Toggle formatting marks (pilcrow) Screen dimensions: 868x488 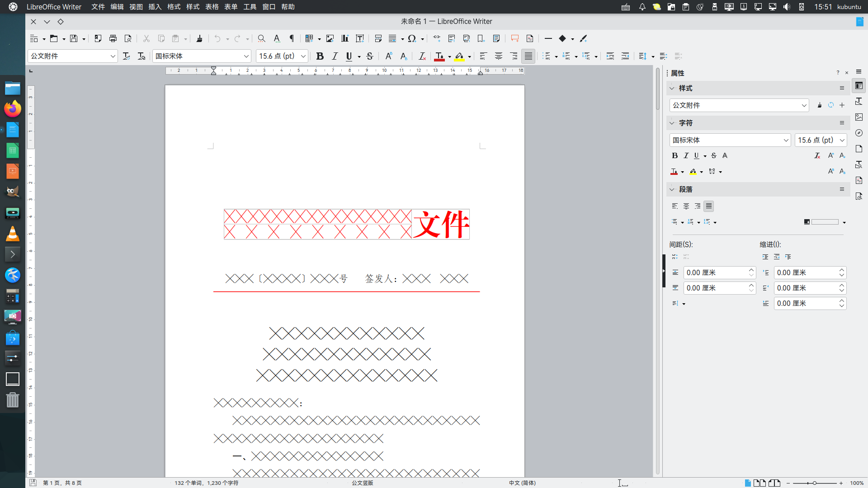pyautogui.click(x=292, y=39)
